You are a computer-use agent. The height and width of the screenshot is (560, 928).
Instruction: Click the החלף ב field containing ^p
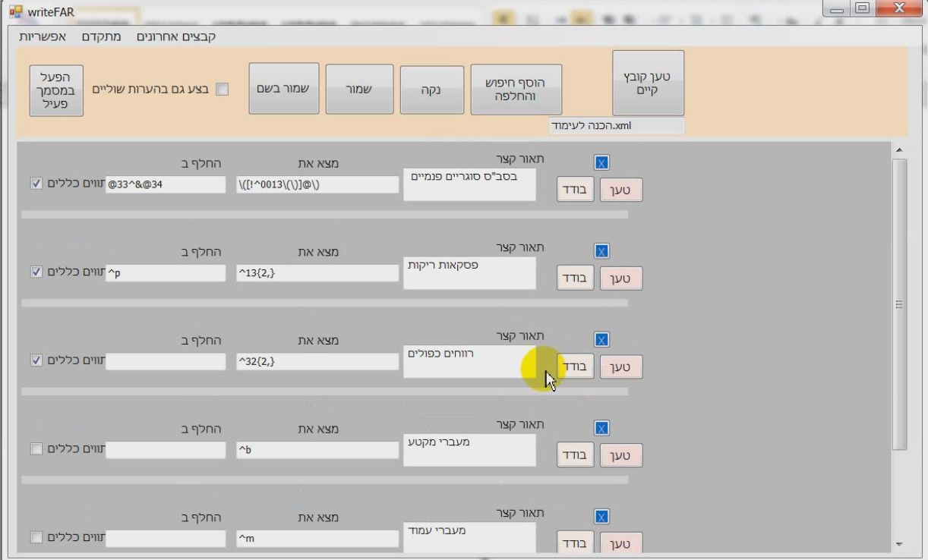click(166, 273)
